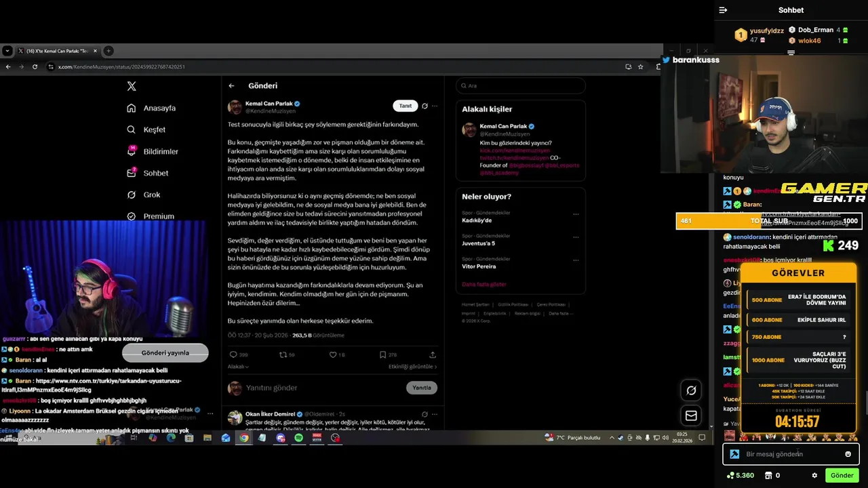Image resolution: width=868 pixels, height=488 pixels.
Task: Open Spotify from taskbar
Action: click(x=299, y=438)
